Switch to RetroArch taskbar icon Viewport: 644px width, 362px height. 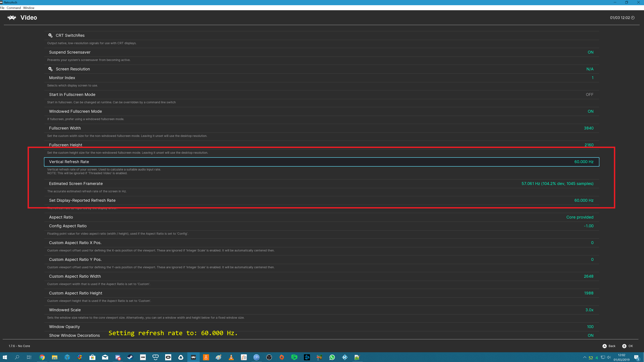tap(193, 357)
